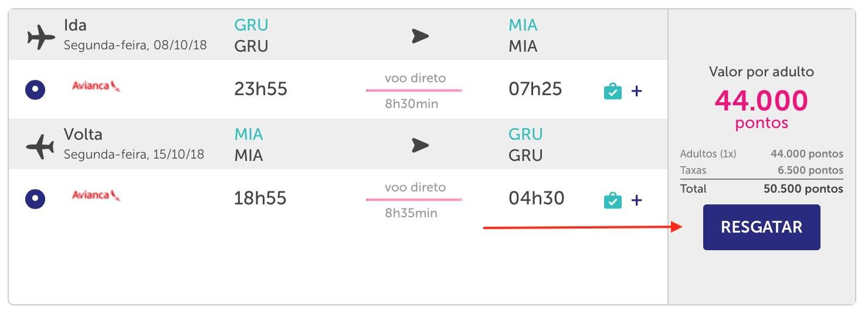Click the pink voo direto 8h35min line

click(414, 200)
